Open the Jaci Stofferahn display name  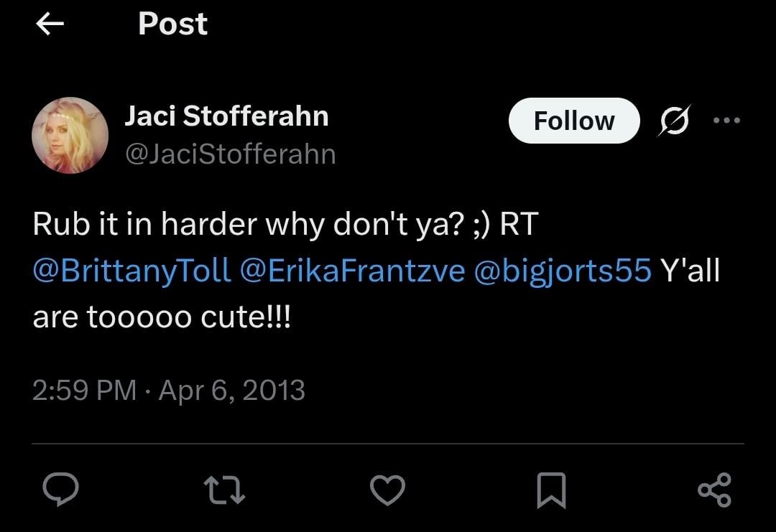(226, 116)
